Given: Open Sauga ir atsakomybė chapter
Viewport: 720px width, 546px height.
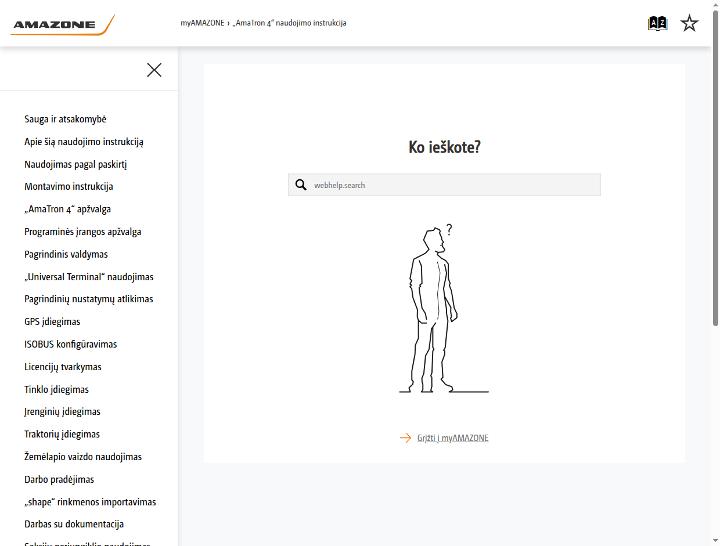Looking at the screenshot, I should click(x=65, y=119).
